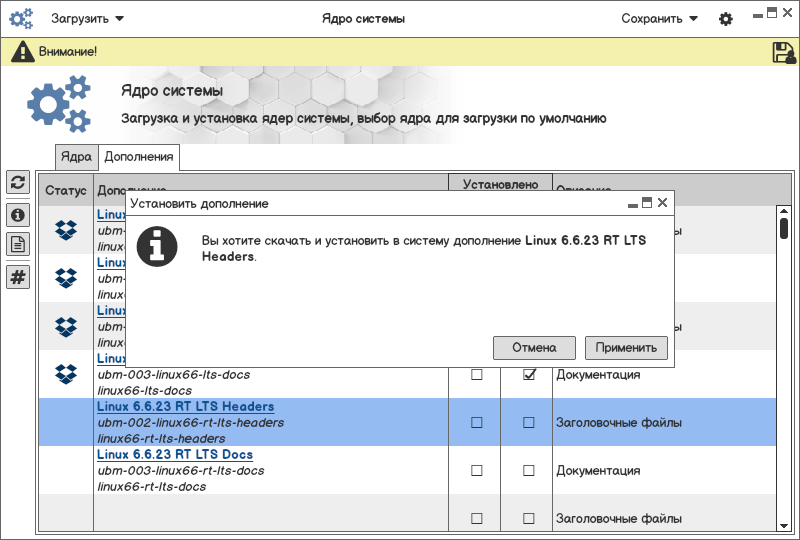Uncheck installed checkbox for linux66-lts-docs row
Viewport: 800px width, 540px height.
coord(529,375)
